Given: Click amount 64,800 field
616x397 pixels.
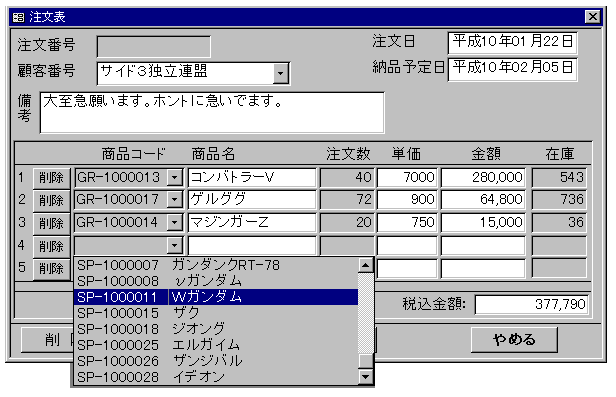Looking at the screenshot, I should pos(483,200).
